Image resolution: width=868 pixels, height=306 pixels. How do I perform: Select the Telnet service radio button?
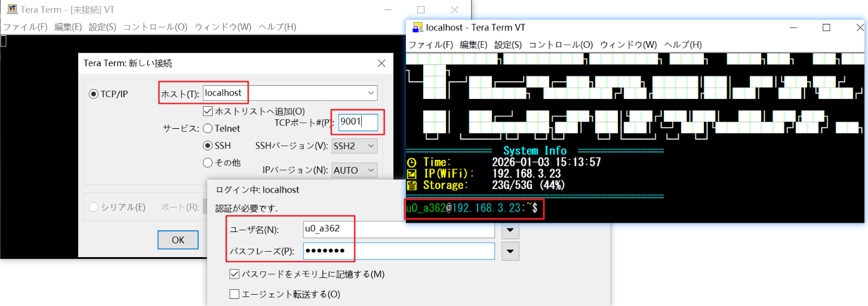point(208,128)
